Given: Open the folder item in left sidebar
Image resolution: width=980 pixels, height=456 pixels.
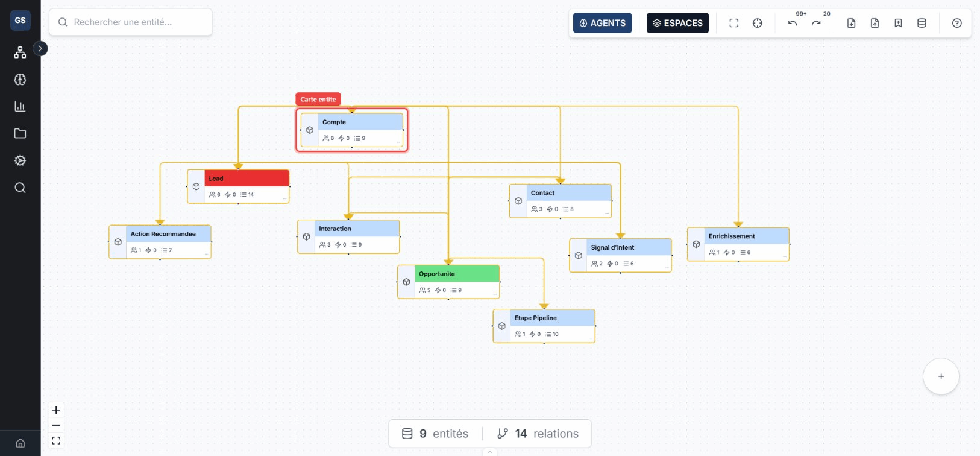Looking at the screenshot, I should pos(20,133).
